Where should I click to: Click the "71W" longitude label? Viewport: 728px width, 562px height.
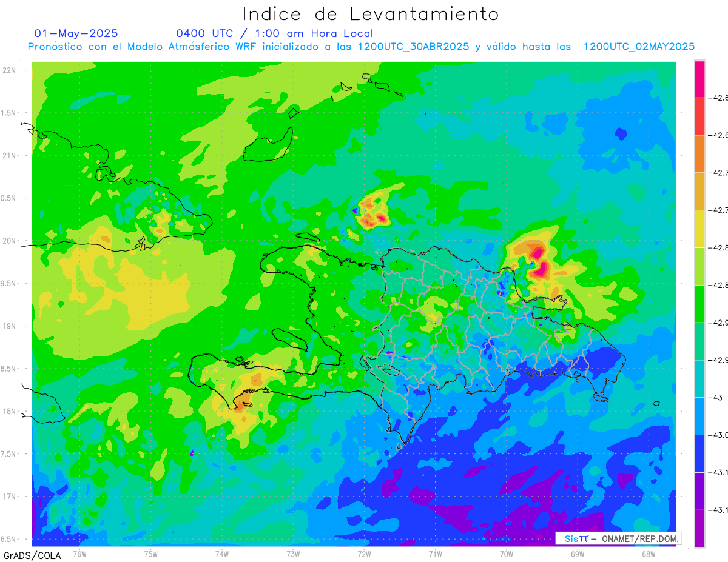tap(435, 554)
